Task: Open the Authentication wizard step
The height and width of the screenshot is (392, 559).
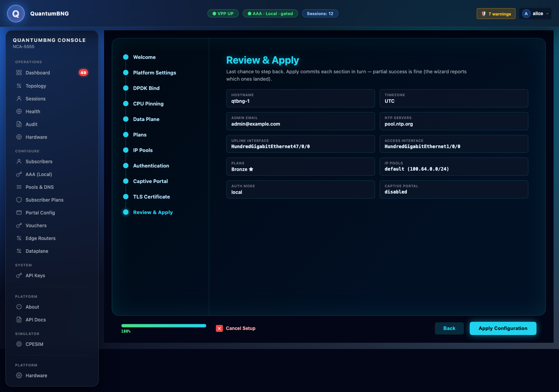Action: tap(146, 166)
